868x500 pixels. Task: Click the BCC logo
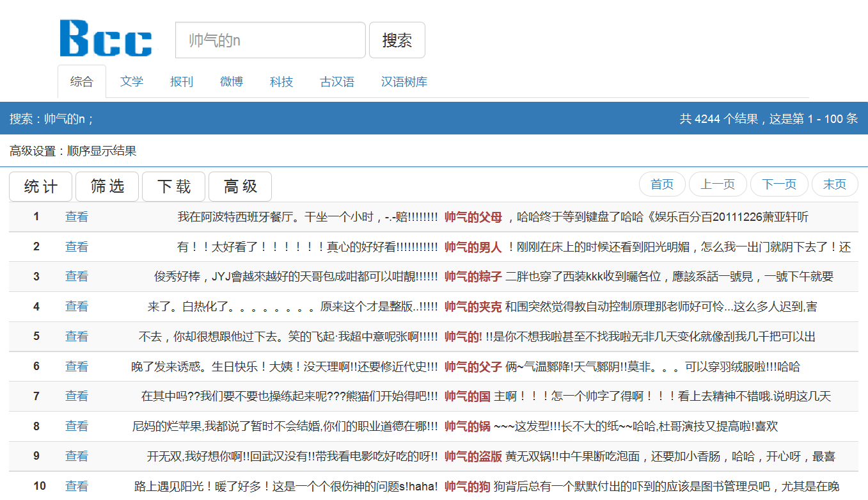tap(106, 38)
